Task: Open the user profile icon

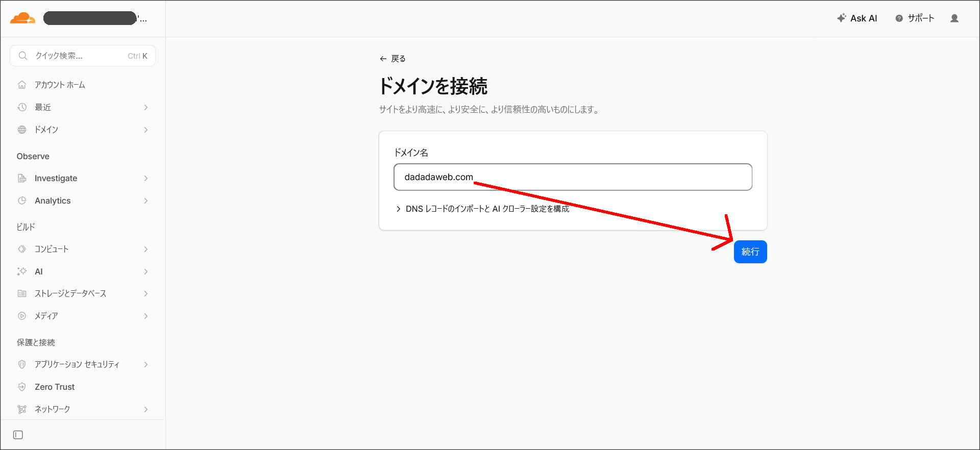Action: click(x=954, y=18)
